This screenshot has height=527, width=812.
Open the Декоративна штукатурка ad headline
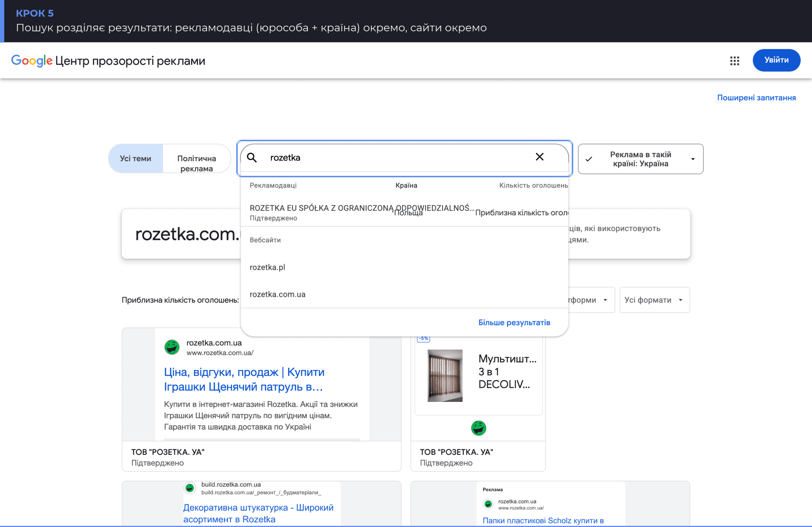tap(258, 513)
